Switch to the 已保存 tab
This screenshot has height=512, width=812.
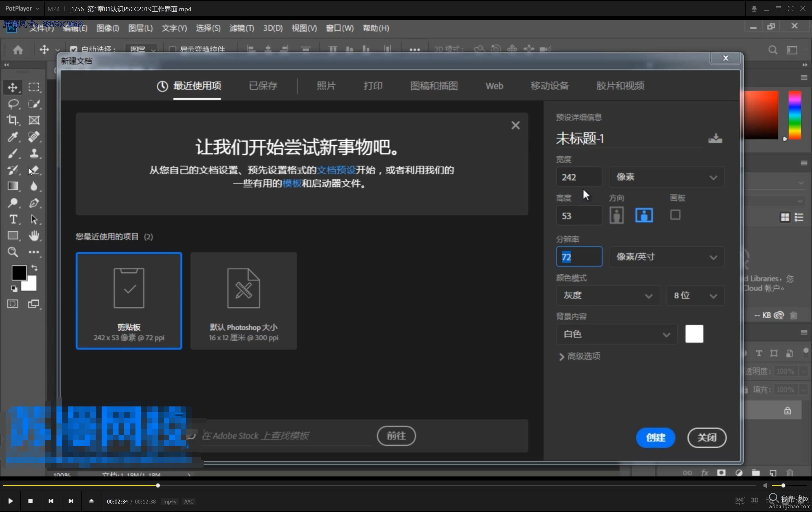coord(263,86)
